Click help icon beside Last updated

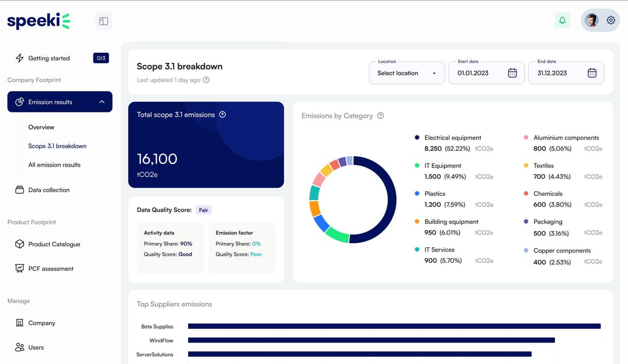206,80
